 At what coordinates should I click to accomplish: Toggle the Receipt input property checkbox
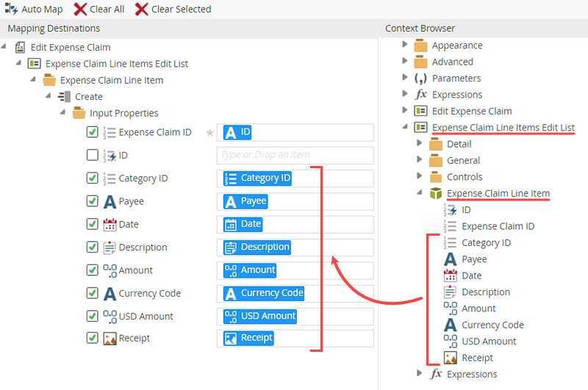click(92, 338)
